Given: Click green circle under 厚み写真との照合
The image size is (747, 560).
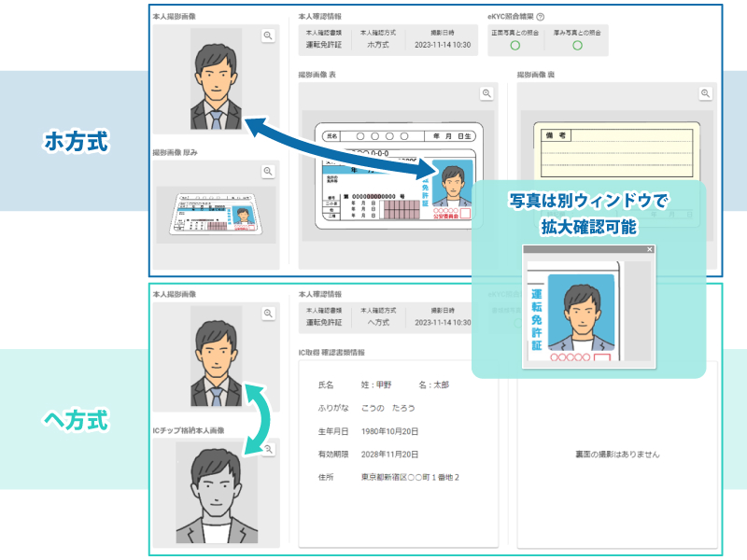Looking at the screenshot, I should pyautogui.click(x=577, y=46).
